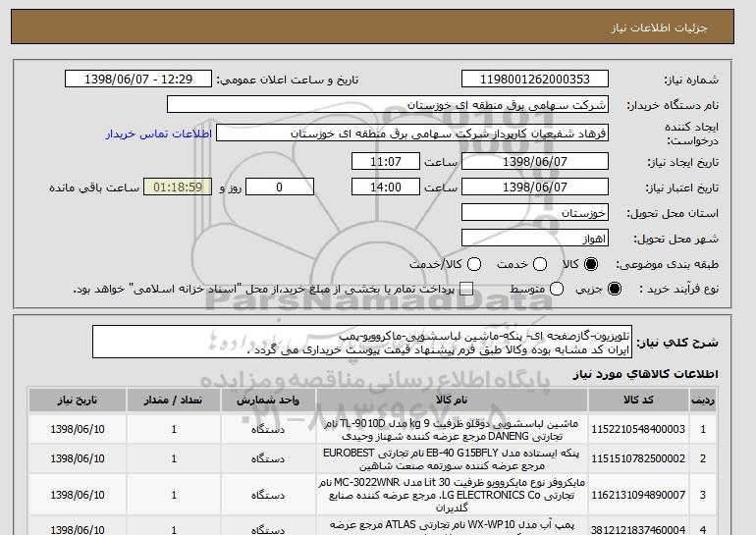Select the متوسط purchase type radio
The image size is (756, 535).
(557, 289)
